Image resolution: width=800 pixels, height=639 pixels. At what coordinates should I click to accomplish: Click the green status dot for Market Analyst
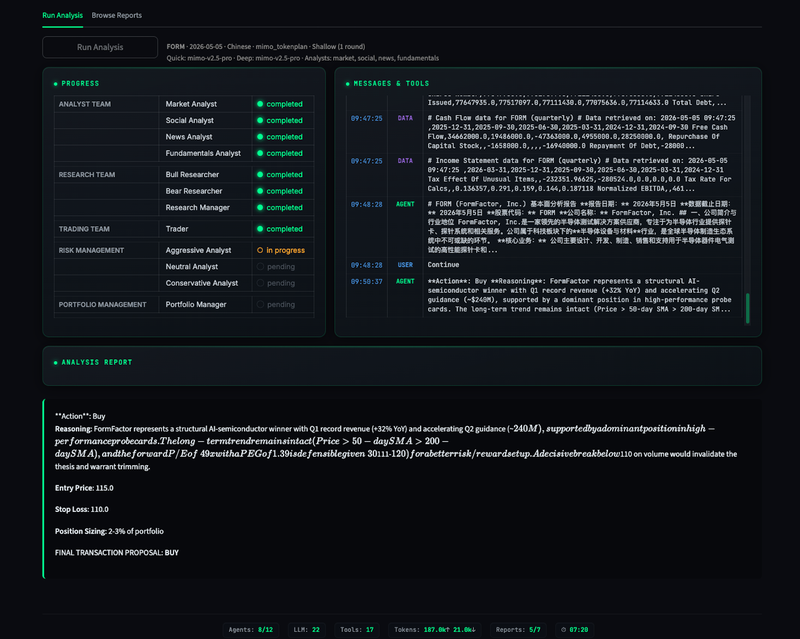tap(260, 104)
